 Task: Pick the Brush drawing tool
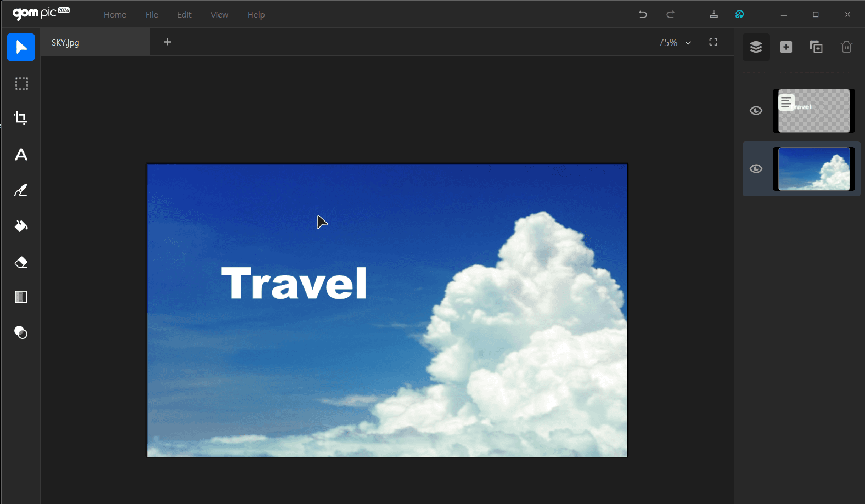(21, 190)
